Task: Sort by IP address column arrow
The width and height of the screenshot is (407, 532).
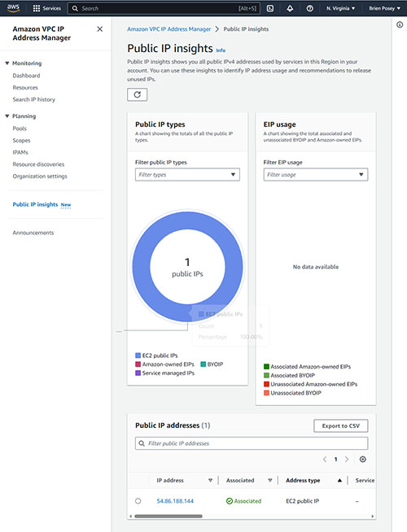Action: pyautogui.click(x=211, y=481)
